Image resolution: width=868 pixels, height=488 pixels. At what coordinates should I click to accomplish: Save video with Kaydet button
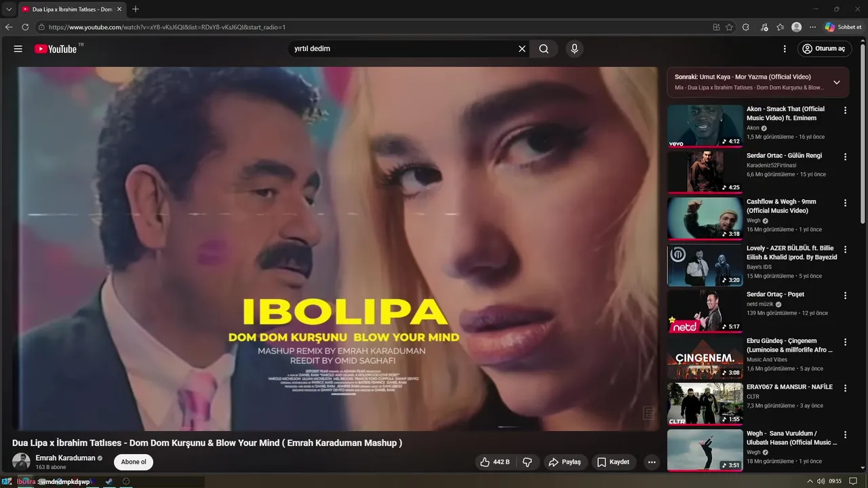[613, 462]
